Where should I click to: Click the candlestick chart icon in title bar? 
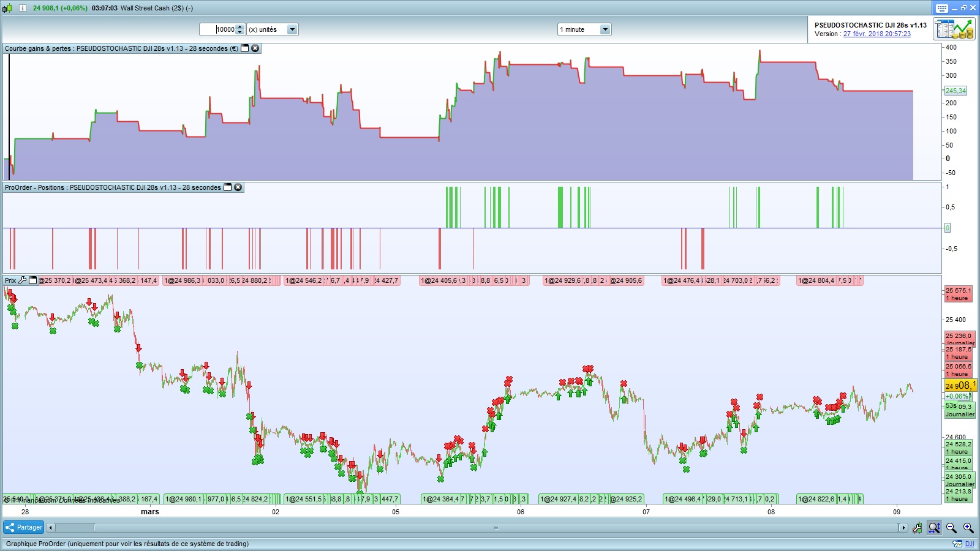[7, 8]
